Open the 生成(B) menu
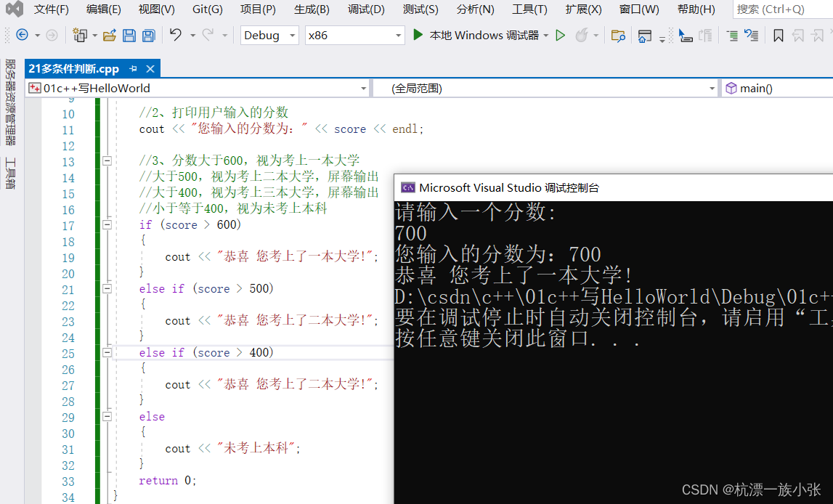Image resolution: width=833 pixels, height=504 pixels. (x=312, y=9)
